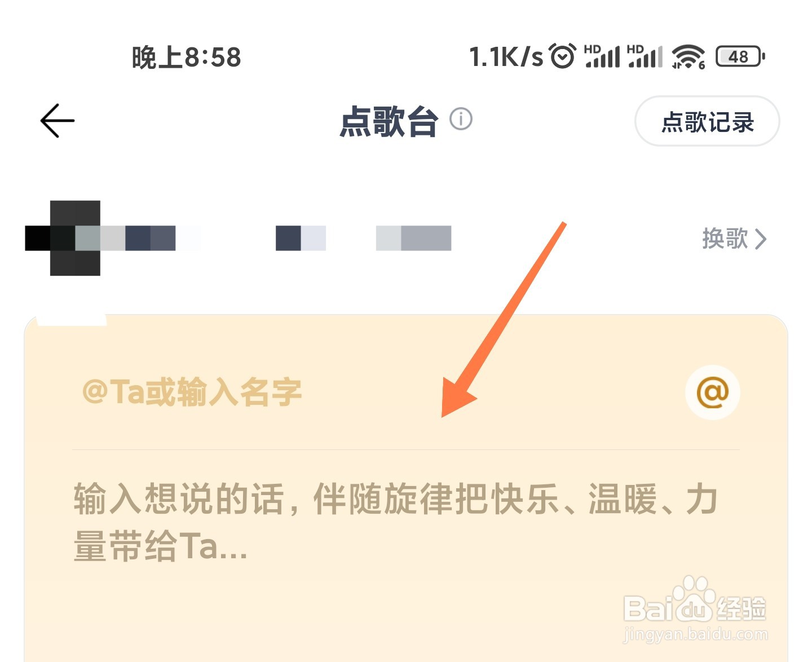Tap the Baidu 经验 watermark logo
This screenshot has height=662, width=812.
(x=695, y=601)
